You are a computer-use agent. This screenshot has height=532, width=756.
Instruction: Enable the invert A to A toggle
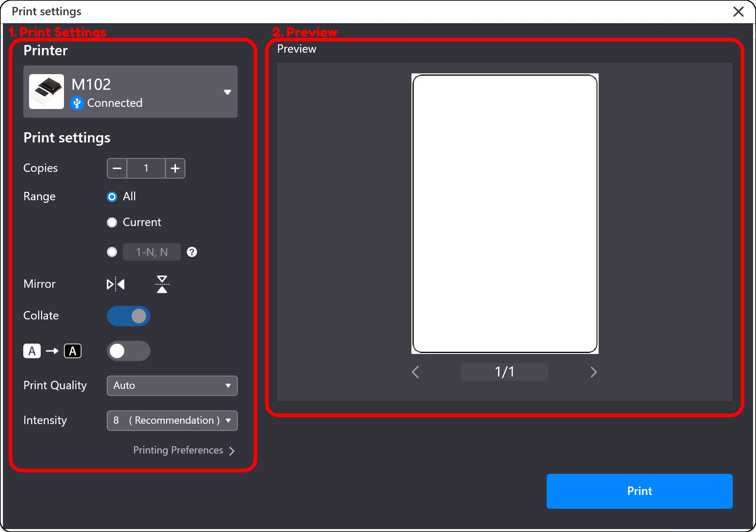pyautogui.click(x=129, y=351)
